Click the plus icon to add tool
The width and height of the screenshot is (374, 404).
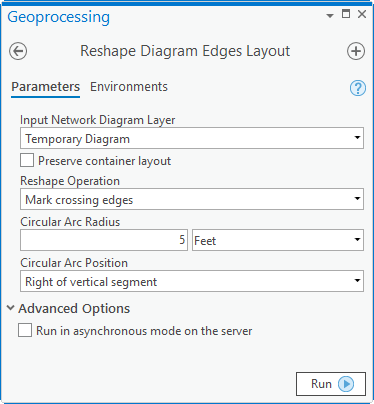pyautogui.click(x=356, y=51)
